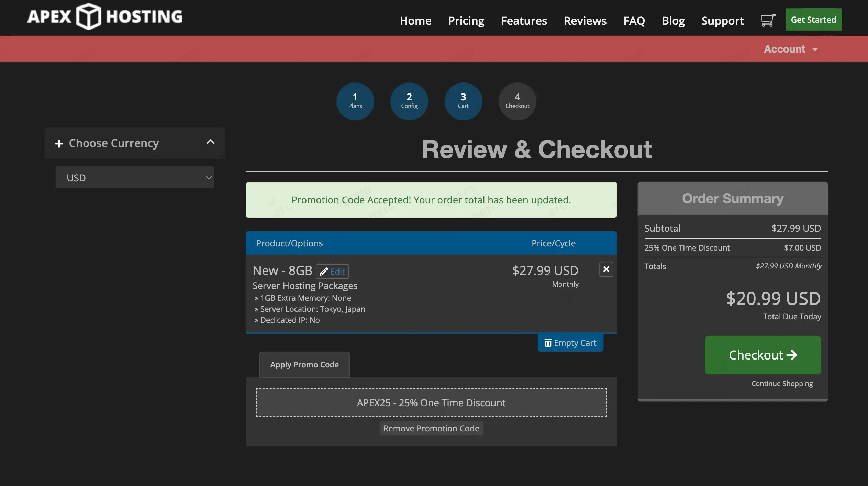
Task: Go to step 1 Plans circle
Action: point(355,101)
